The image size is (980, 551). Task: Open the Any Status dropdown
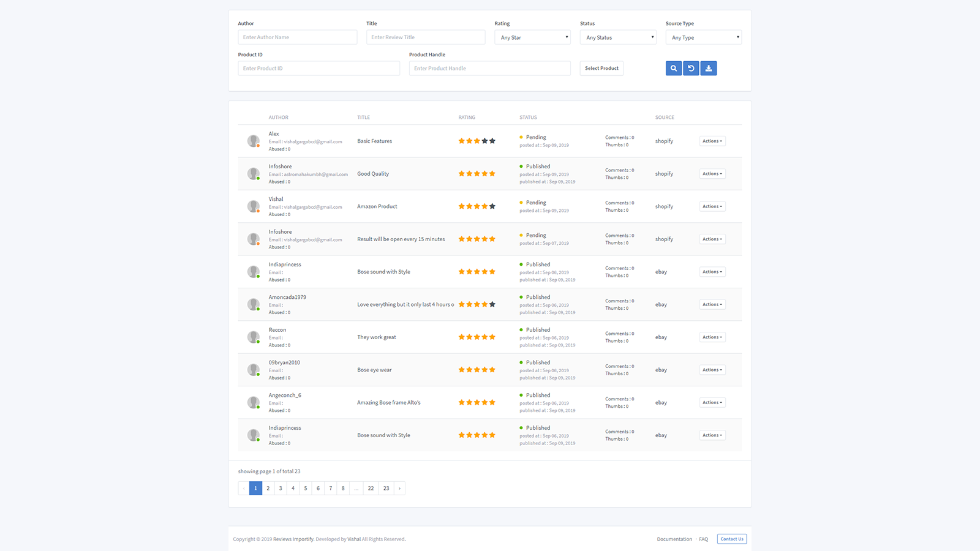pos(617,37)
